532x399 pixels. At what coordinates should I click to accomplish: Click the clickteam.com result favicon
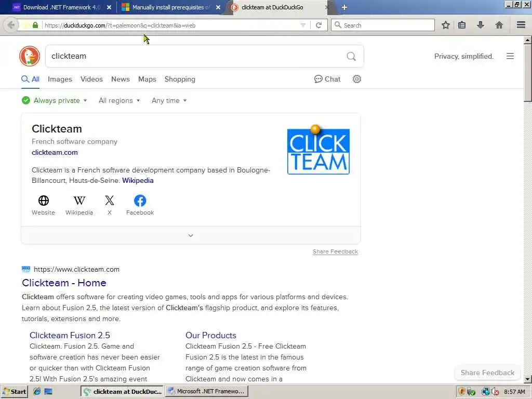coord(26,270)
